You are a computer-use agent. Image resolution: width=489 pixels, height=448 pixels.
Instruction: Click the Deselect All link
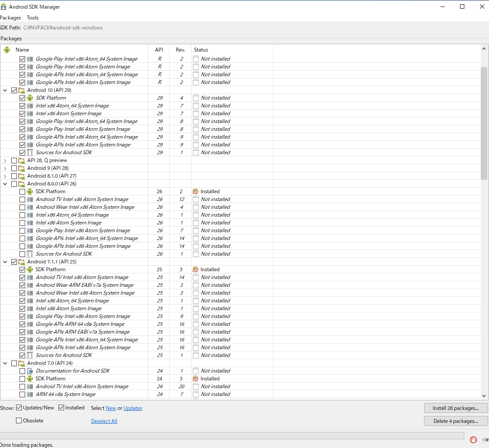coord(104,421)
